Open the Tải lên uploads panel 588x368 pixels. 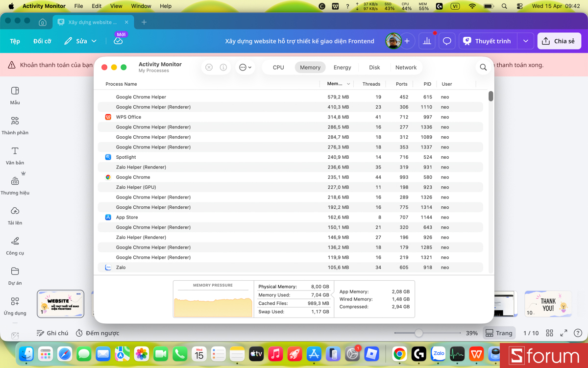[15, 215]
